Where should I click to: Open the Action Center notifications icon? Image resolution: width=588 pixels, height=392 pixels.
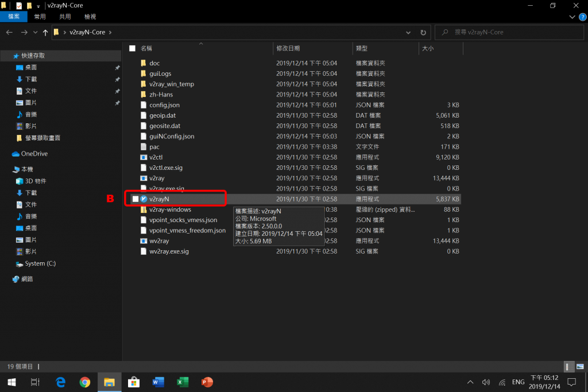[x=572, y=382]
